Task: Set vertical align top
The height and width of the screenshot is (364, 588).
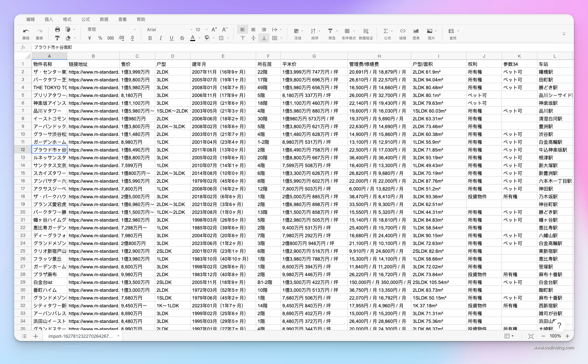Action: (243, 38)
